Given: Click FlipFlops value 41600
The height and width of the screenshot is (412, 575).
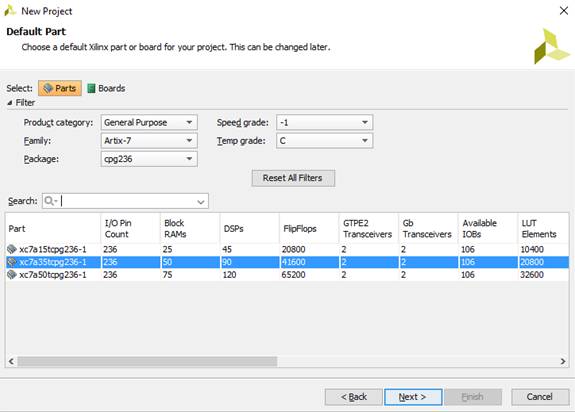Looking at the screenshot, I should pyautogui.click(x=293, y=262).
